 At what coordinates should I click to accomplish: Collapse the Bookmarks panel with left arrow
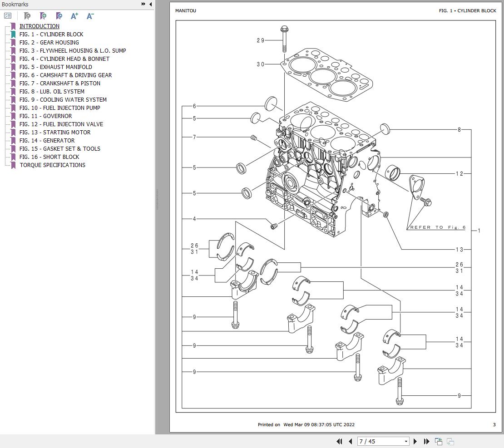coord(150,4)
